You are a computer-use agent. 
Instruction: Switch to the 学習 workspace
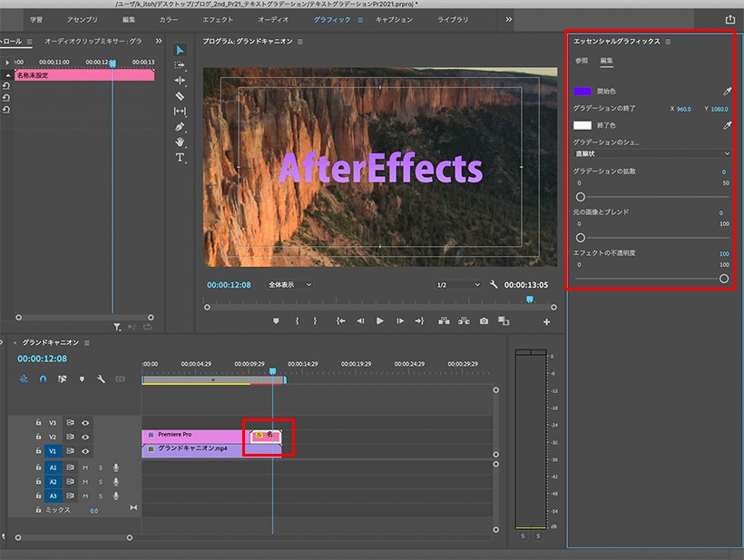(36, 20)
